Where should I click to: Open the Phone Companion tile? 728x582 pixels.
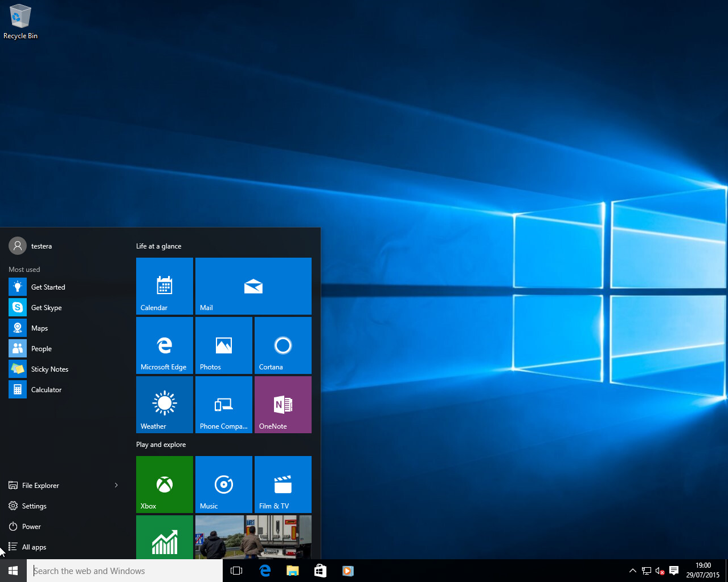[224, 405]
